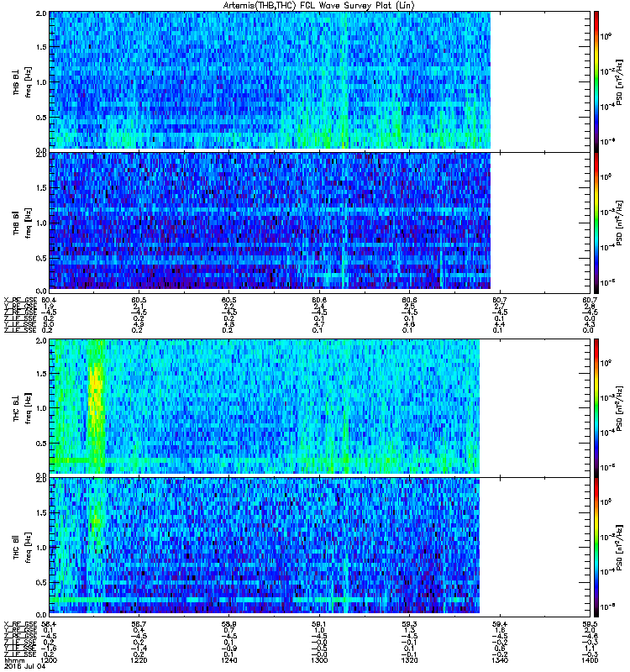Screen dimensions: 630x672
Task: Select the THC B-perpendicular spectrogram panel
Action: tap(320, 407)
